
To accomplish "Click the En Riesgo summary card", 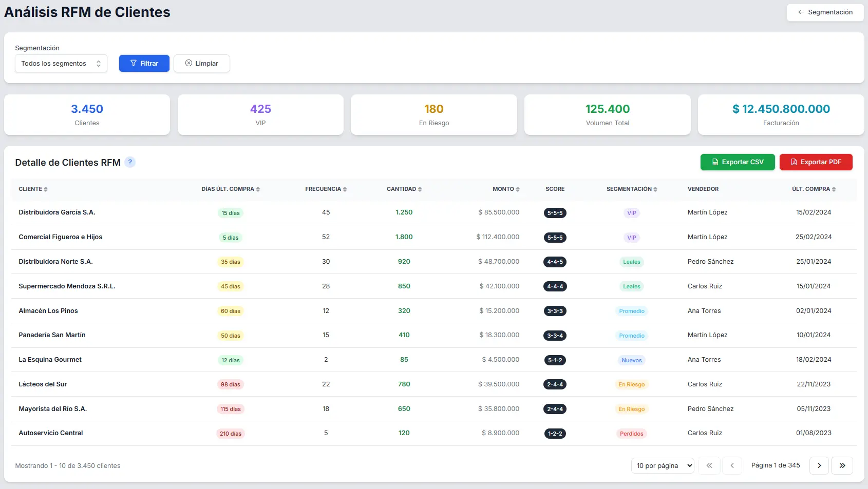I will click(433, 115).
